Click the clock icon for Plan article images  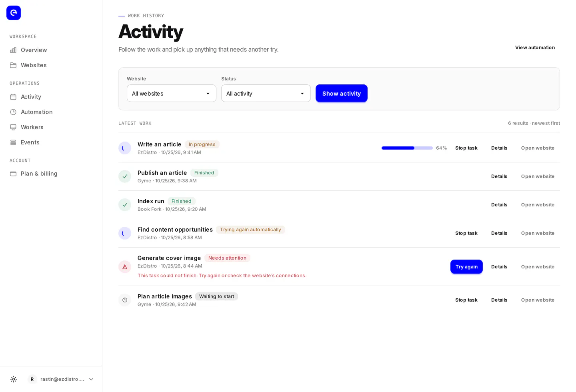click(125, 300)
